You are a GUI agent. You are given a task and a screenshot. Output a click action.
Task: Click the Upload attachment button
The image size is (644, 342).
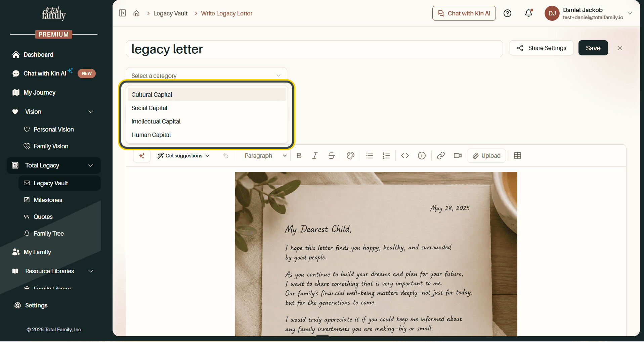(486, 156)
